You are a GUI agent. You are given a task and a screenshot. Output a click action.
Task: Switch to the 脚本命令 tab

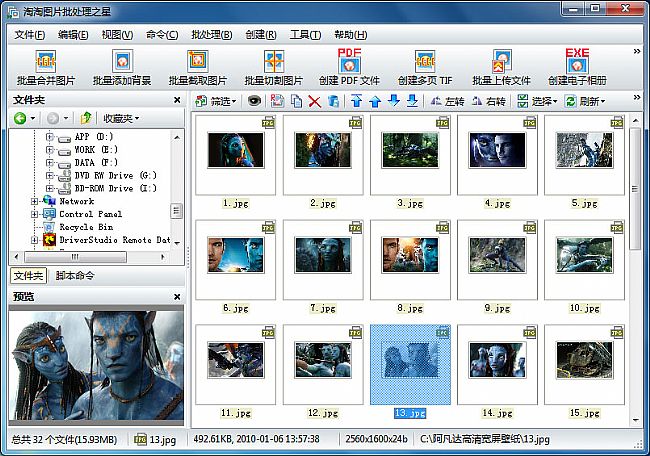(75, 276)
